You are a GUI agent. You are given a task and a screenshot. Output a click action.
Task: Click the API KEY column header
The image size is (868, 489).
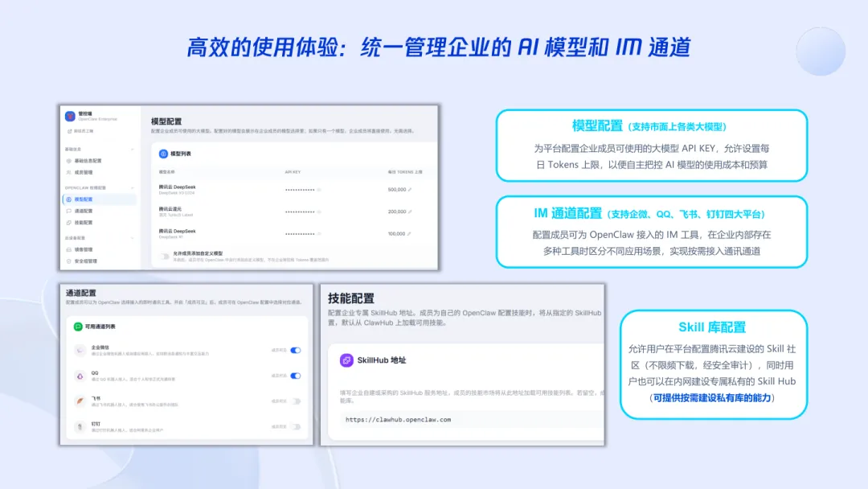pos(293,172)
